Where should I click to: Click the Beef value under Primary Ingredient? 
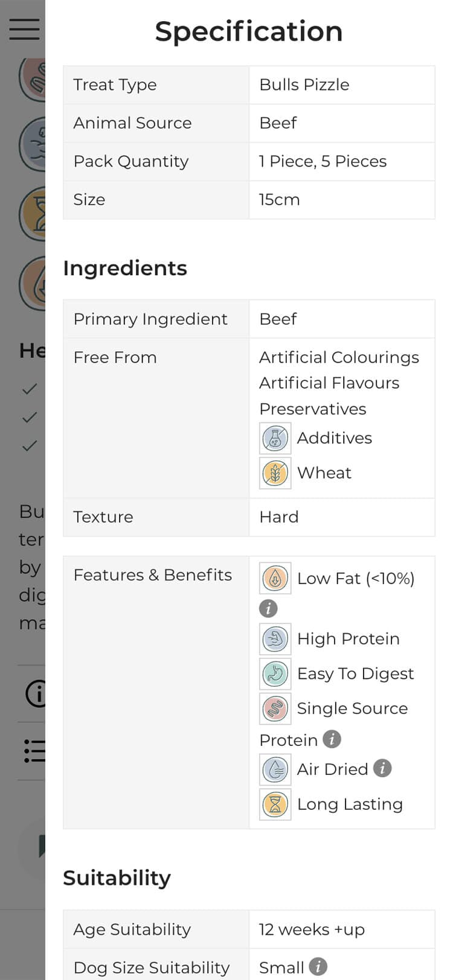click(278, 319)
